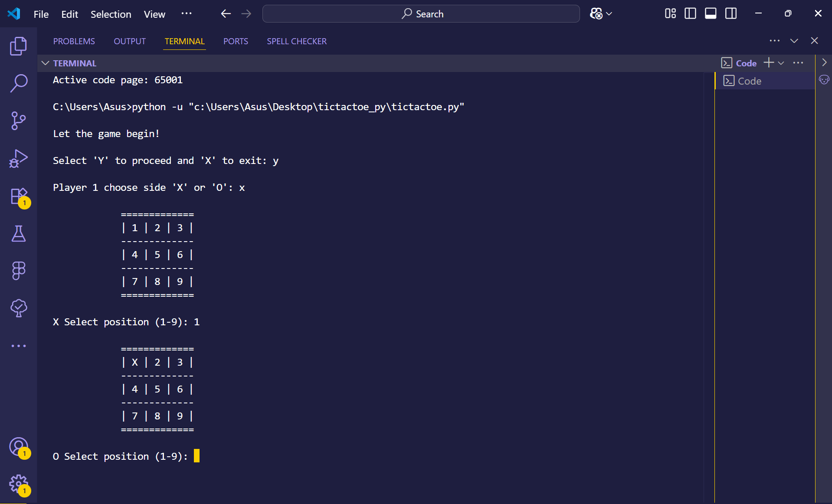The width and height of the screenshot is (832, 504).
Task: Switch to the SPELL CHECKER tab
Action: tap(297, 41)
